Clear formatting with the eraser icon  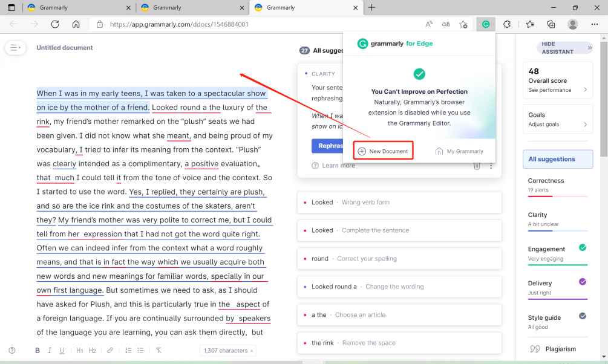[158, 350]
